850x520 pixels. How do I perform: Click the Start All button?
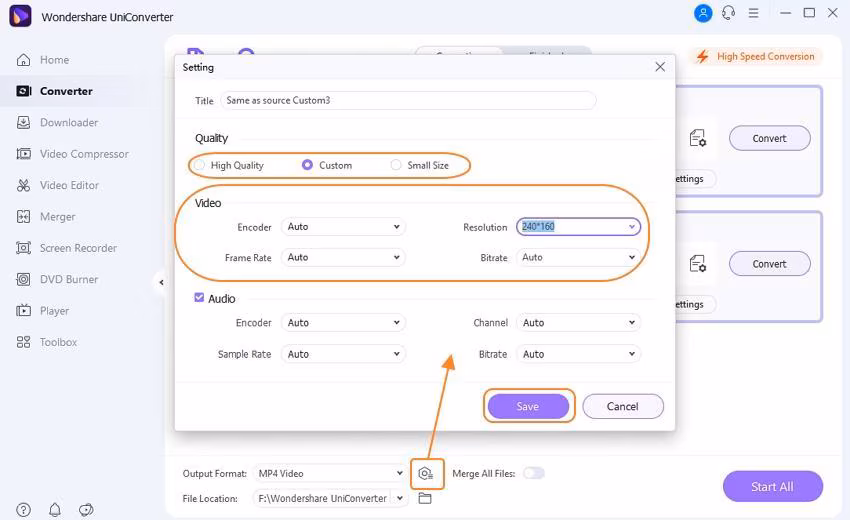point(772,486)
